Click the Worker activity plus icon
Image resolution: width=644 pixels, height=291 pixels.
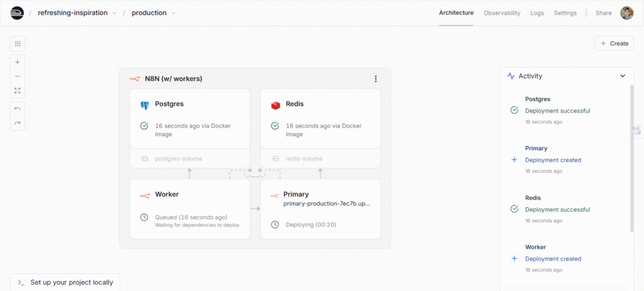[x=514, y=258]
